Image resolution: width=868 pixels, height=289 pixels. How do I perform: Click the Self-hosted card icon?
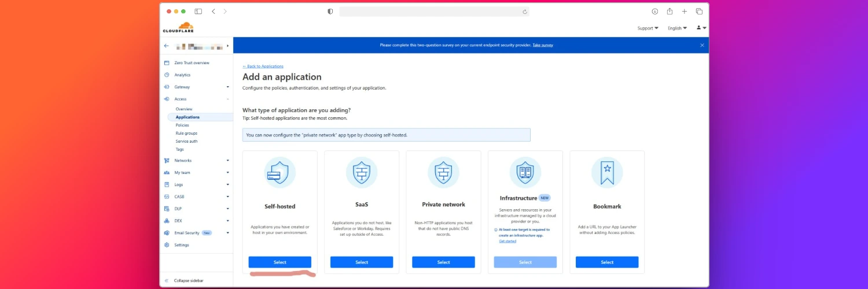pos(280,172)
